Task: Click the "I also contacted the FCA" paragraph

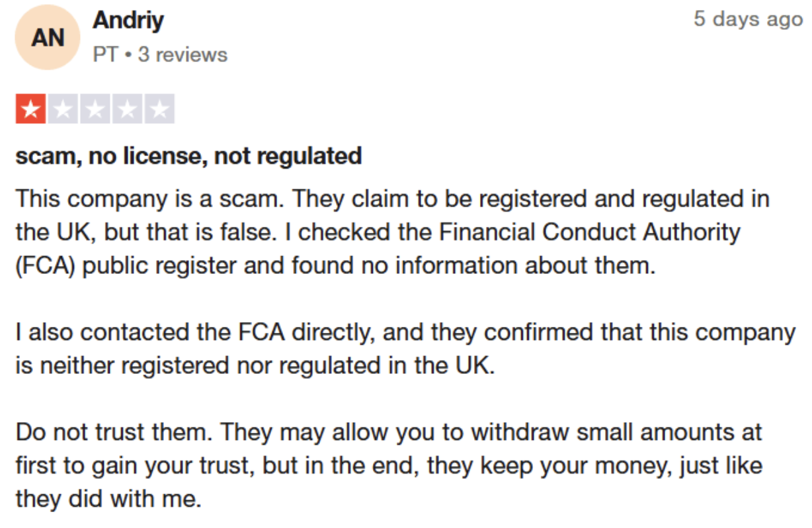Action: tap(405, 349)
